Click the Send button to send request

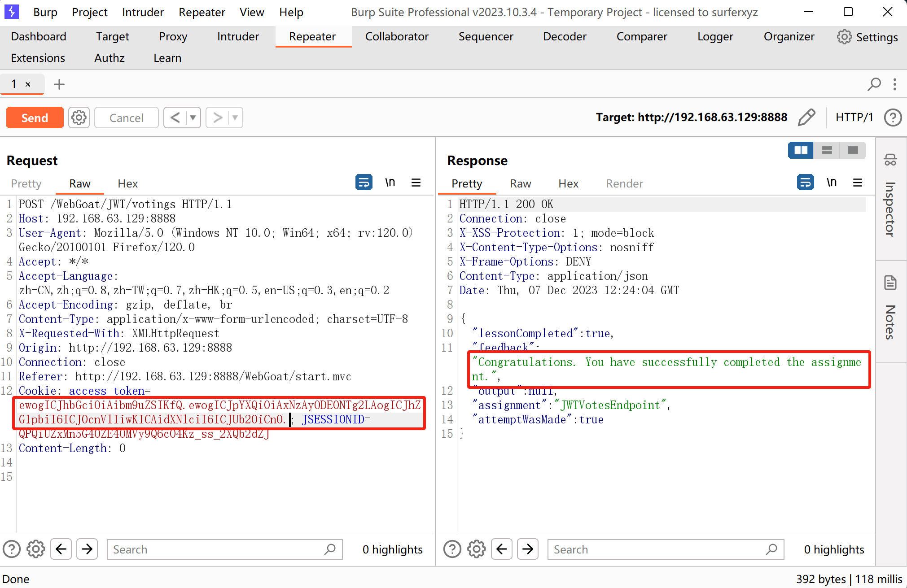35,118
